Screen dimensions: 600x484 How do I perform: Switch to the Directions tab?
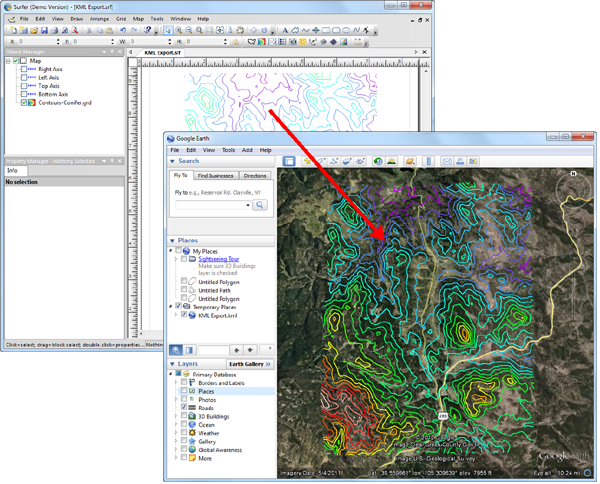point(255,176)
